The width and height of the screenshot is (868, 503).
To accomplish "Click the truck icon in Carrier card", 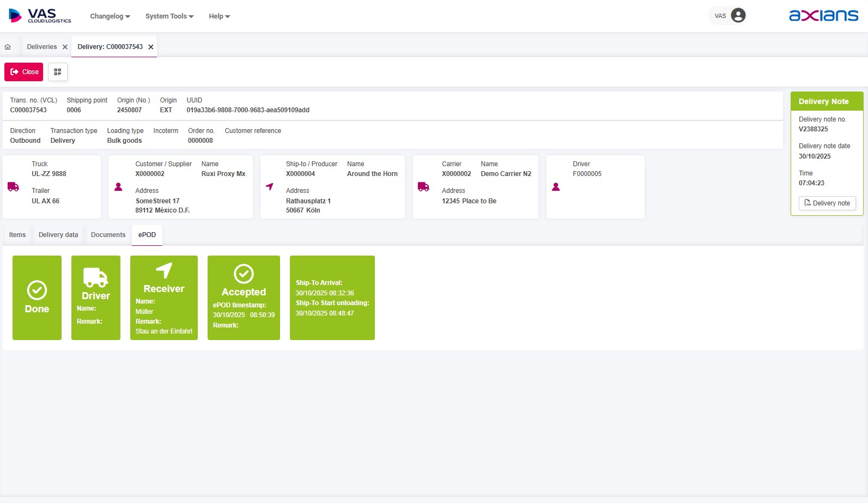I will click(x=423, y=187).
